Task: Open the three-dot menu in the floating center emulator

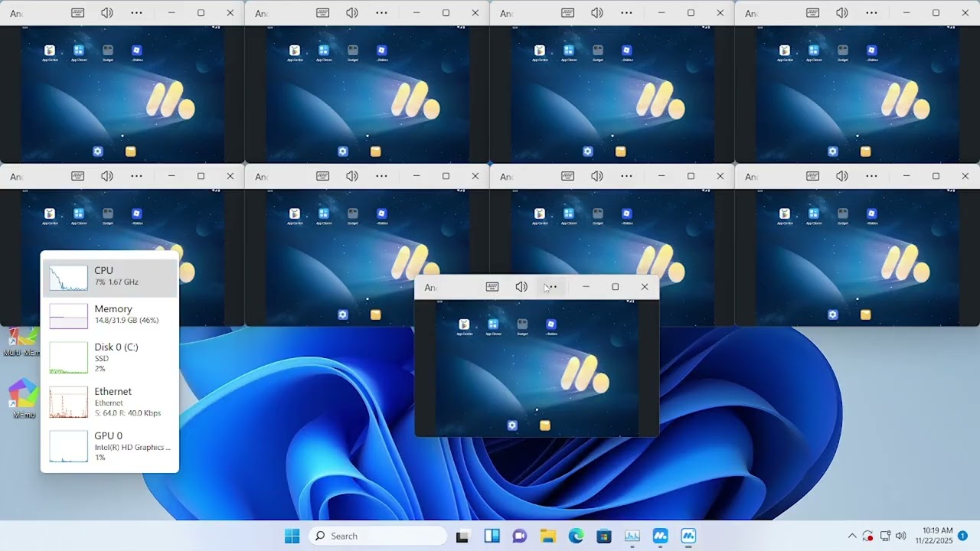Action: 550,287
